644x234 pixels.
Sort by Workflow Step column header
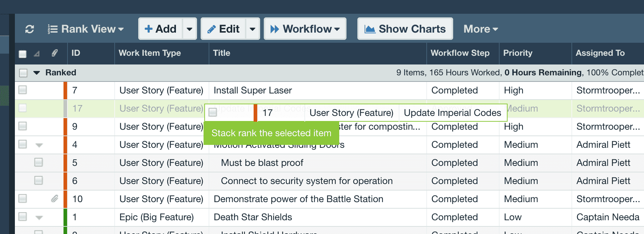[460, 53]
